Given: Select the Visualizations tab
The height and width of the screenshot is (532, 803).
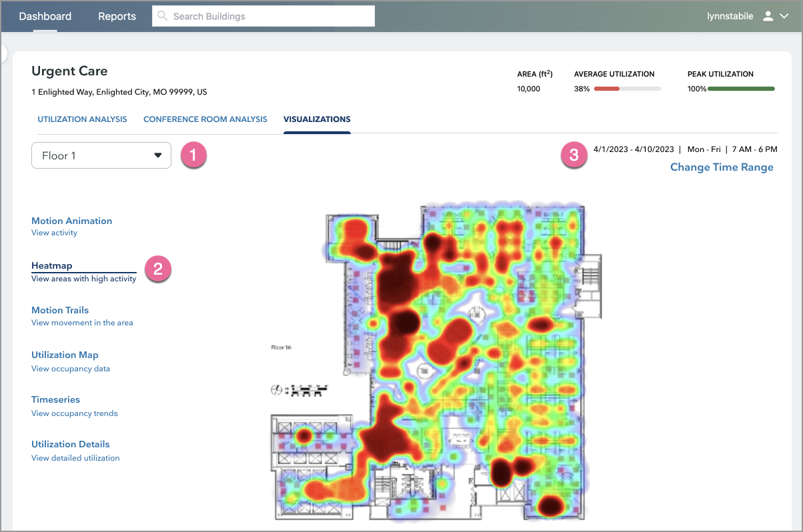Looking at the screenshot, I should pyautogui.click(x=317, y=119).
